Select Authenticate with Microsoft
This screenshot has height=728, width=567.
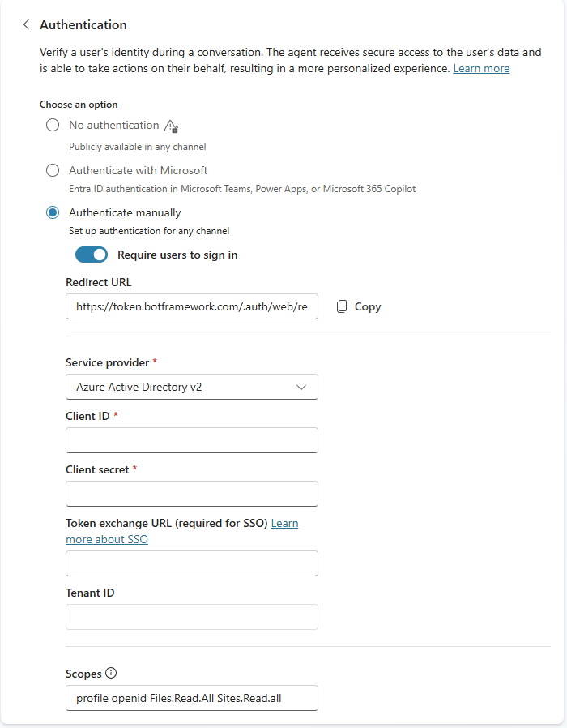pyautogui.click(x=53, y=170)
